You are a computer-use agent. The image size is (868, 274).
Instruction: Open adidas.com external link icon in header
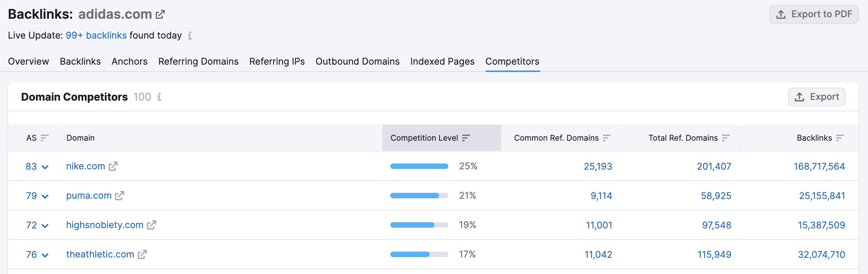pyautogui.click(x=160, y=14)
